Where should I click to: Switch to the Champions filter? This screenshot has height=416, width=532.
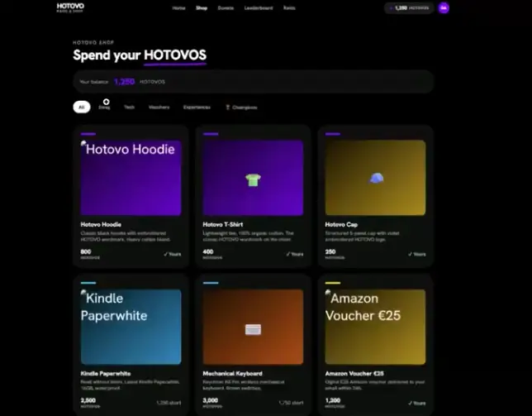coord(241,108)
